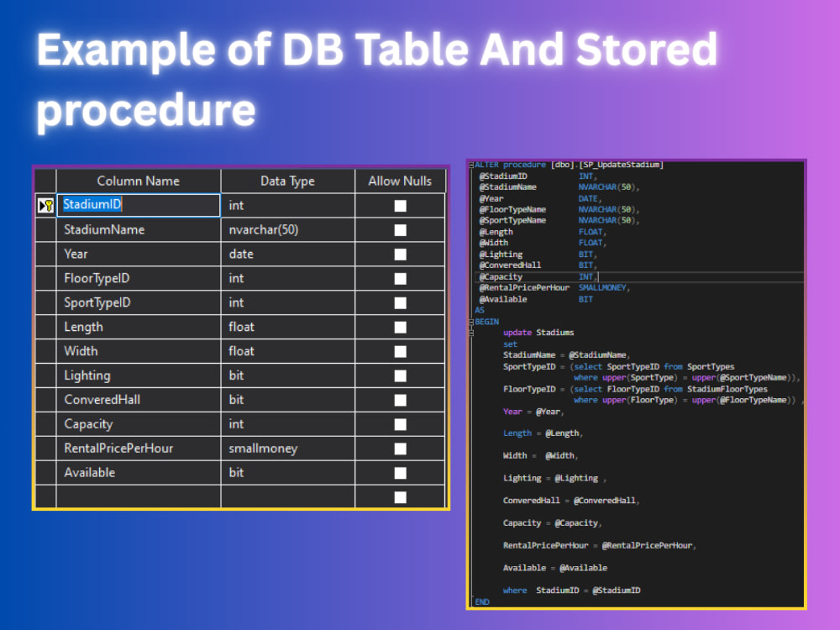Click the nvarchar(50) data type cell
The image size is (840, 630).
pyautogui.click(x=287, y=230)
